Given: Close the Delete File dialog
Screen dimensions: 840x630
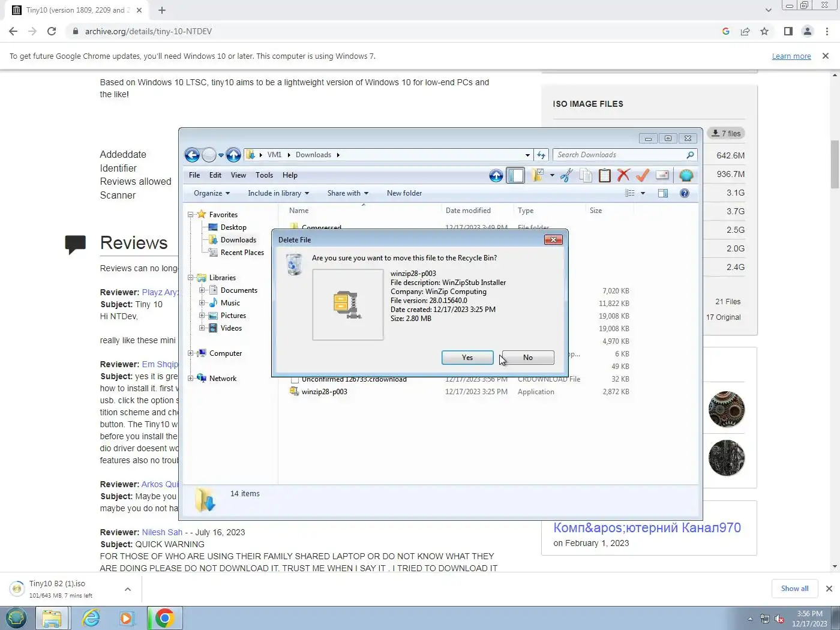Looking at the screenshot, I should [x=553, y=240].
